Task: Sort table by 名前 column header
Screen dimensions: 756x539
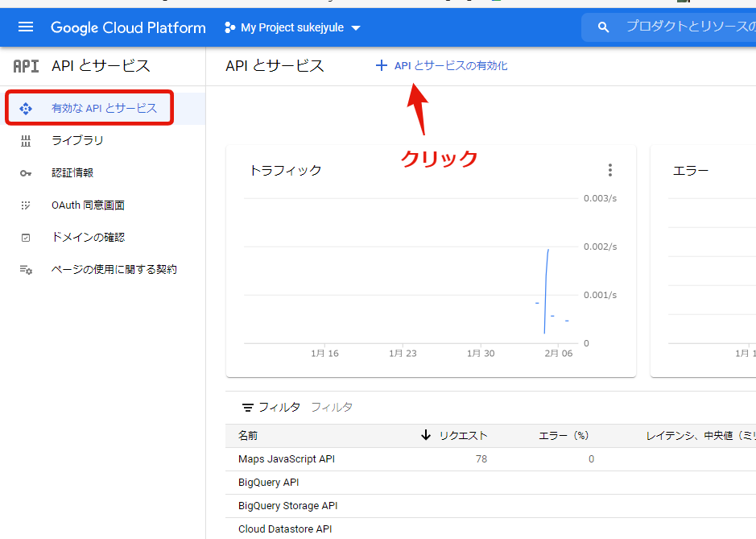Action: [248, 436]
